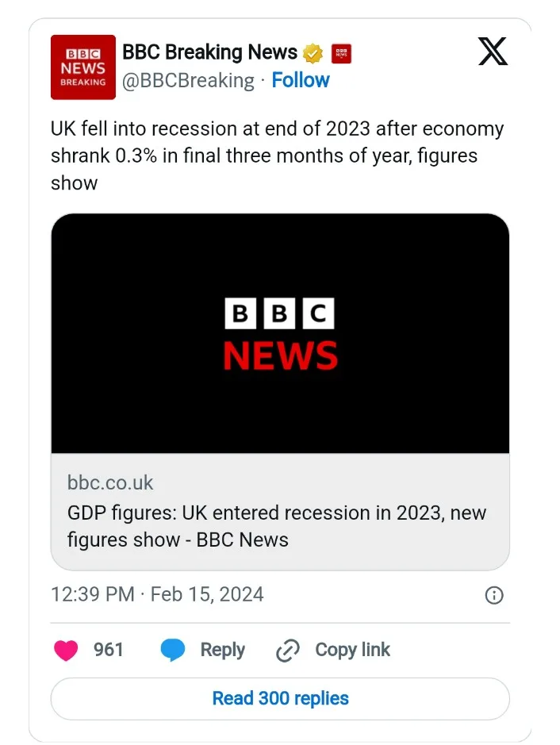
Task: Open the BBC News card preview image
Action: (x=280, y=334)
